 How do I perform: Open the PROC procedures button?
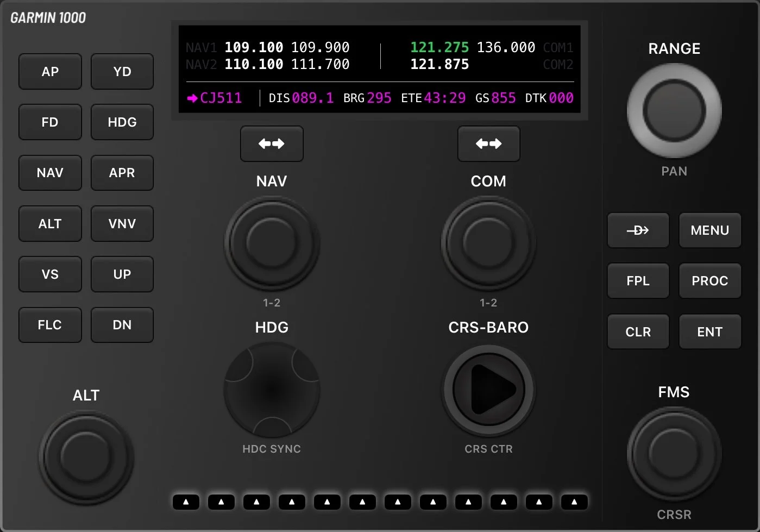[x=710, y=281]
